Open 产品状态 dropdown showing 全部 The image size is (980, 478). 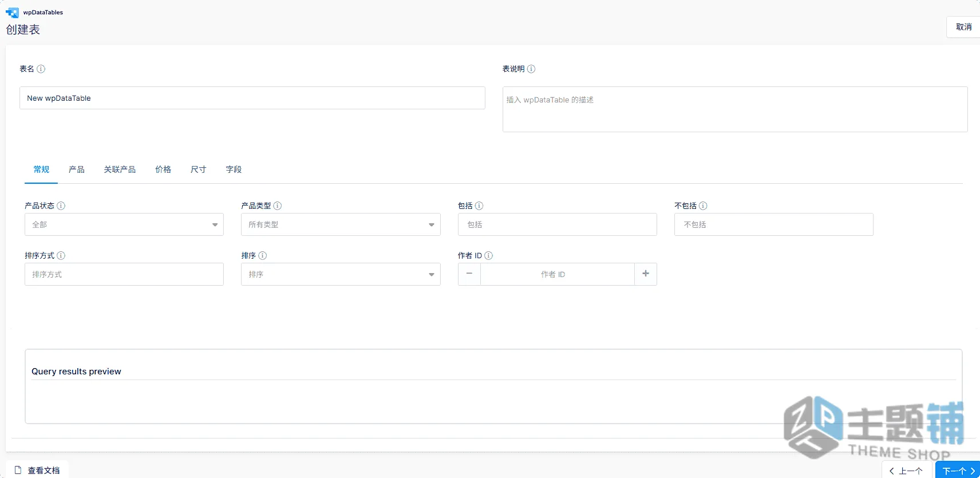(x=124, y=224)
